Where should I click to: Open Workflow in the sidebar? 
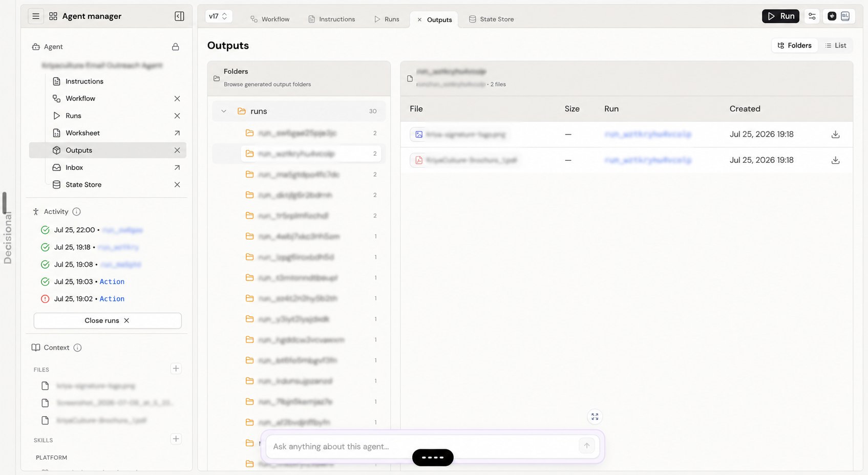(80, 98)
